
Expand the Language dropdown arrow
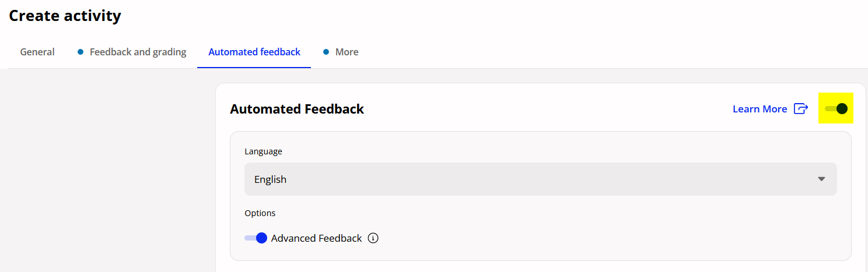click(x=821, y=179)
